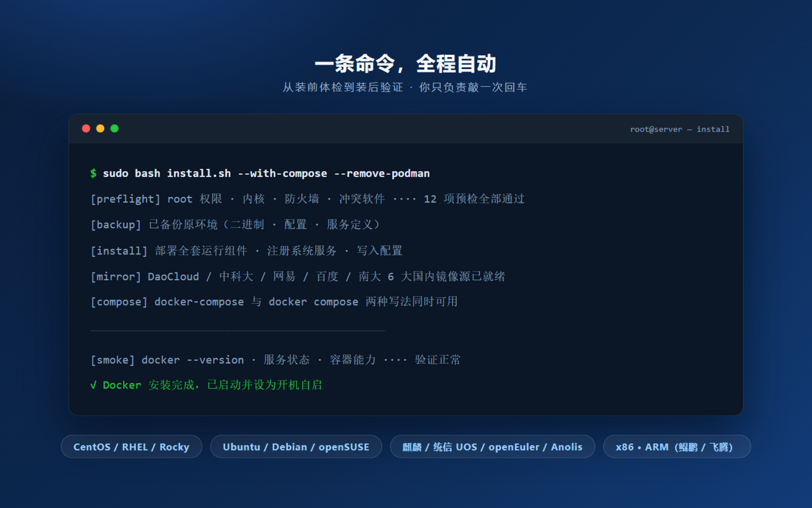The height and width of the screenshot is (508, 812).
Task: Click the yellow minimize dot in terminal header
Action: (100, 129)
